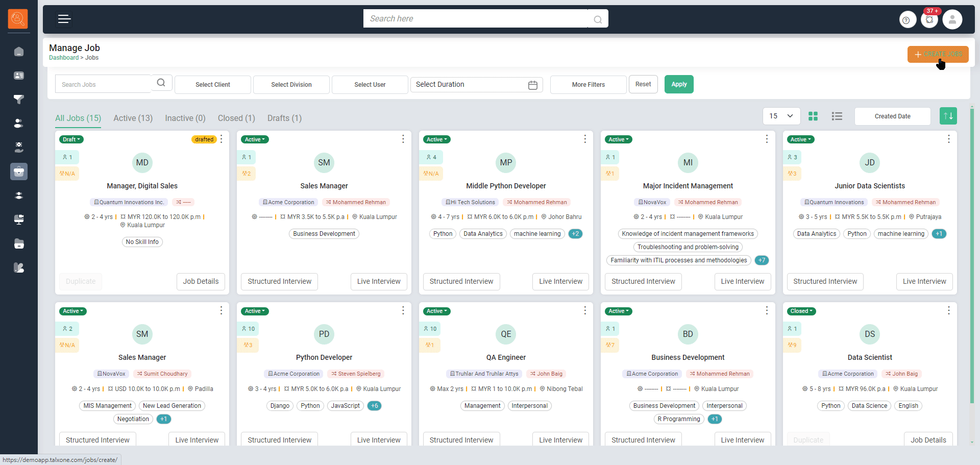Open options menu for Middle Python Developer card

[x=585, y=139]
